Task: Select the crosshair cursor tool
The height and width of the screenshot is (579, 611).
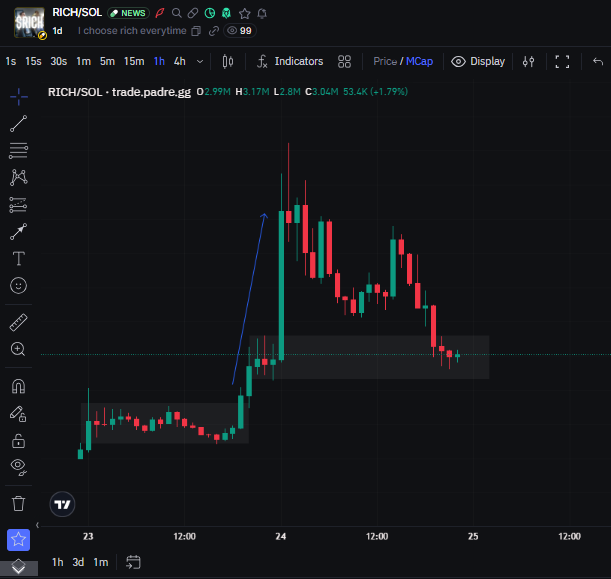Action: [x=18, y=96]
